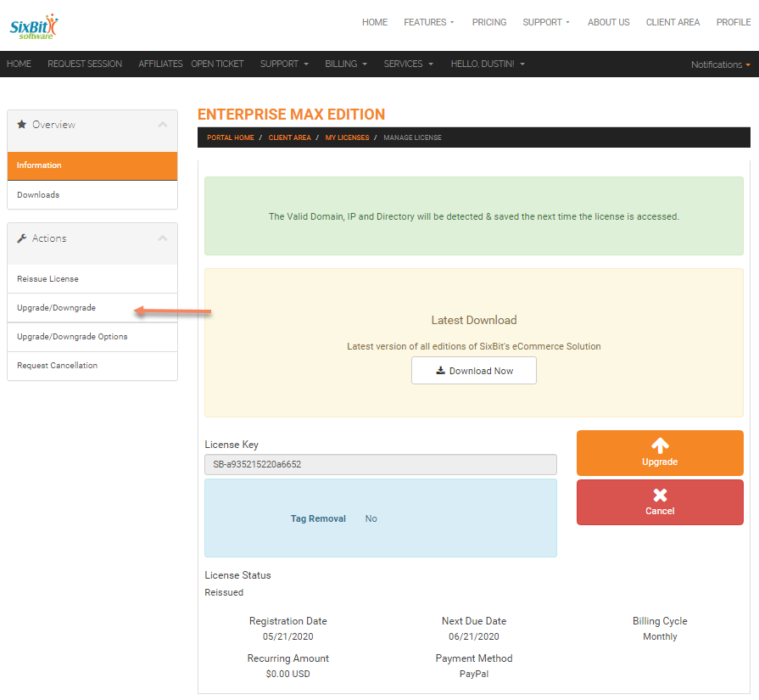Viewport: 759px width, 700px height.
Task: Expand the Services dropdown in navbar
Action: coord(408,64)
